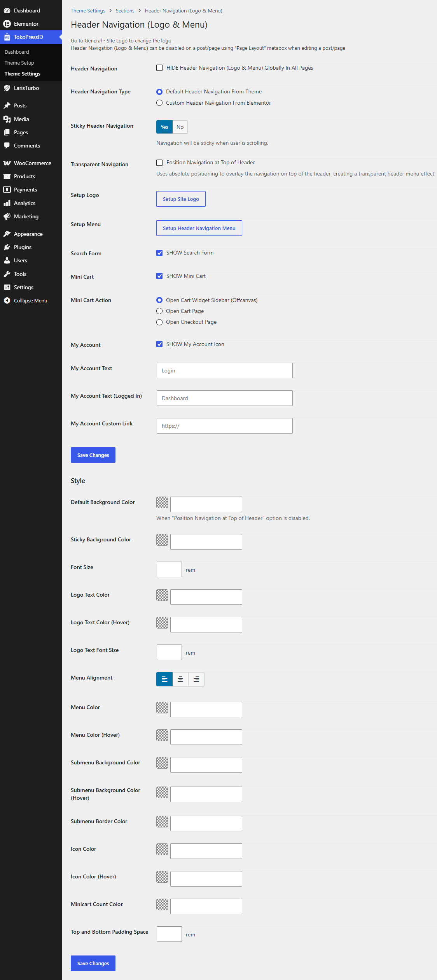Viewport: 437px width, 980px height.
Task: Click the Media icon in sidebar
Action: (7, 119)
